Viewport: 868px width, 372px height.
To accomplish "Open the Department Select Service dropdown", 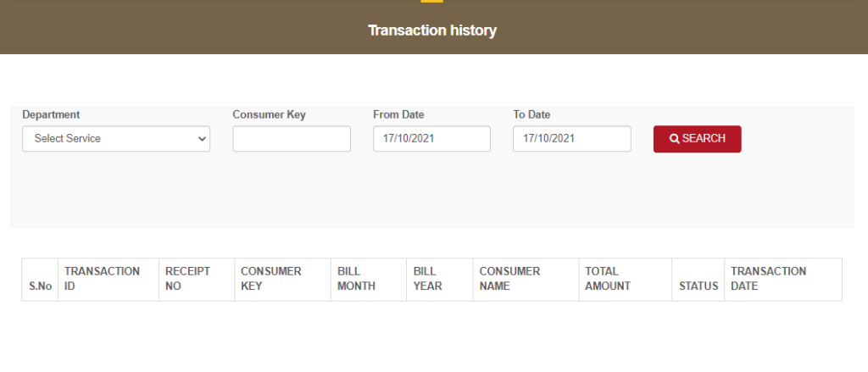I will click(x=116, y=138).
